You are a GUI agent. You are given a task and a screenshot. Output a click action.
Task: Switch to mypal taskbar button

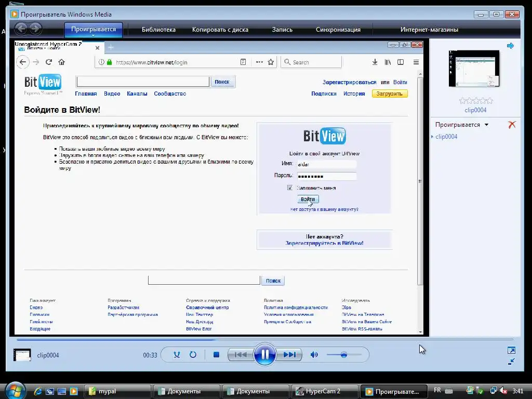117,391
